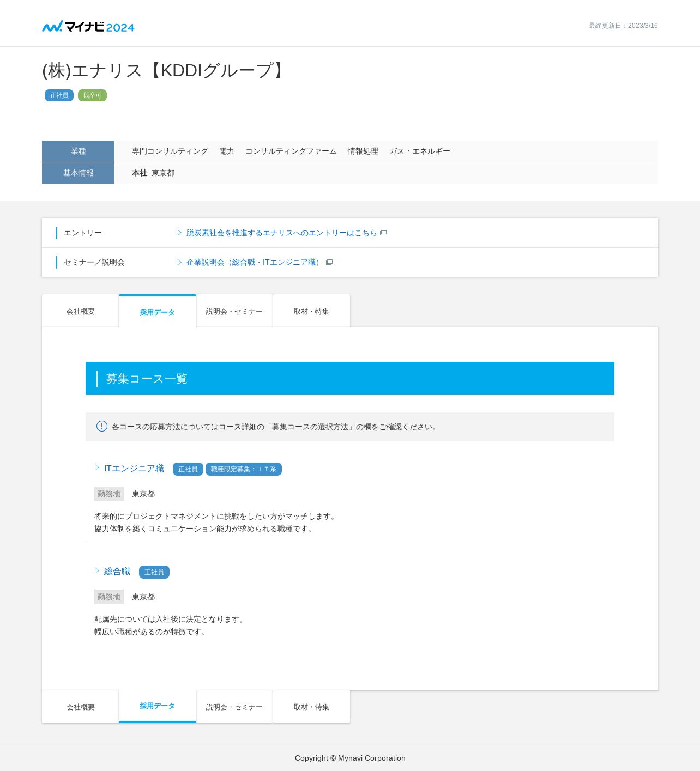
Task: Click 勤務地 label under ITエンジニア職
Action: point(109,494)
